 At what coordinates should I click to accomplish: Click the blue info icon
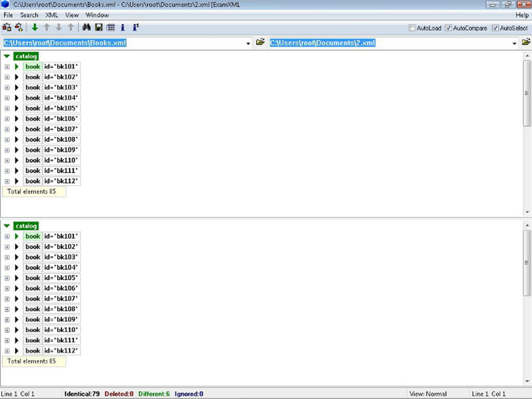123,27
